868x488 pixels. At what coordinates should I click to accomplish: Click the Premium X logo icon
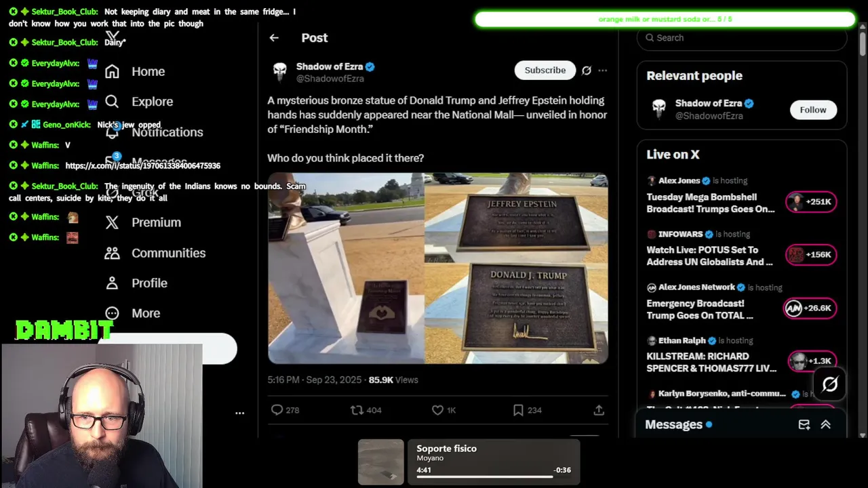[112, 222]
